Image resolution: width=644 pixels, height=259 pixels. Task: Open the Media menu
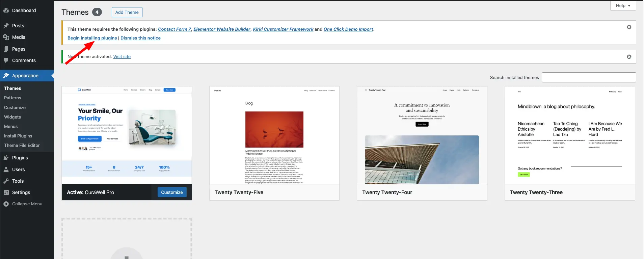tap(27, 37)
